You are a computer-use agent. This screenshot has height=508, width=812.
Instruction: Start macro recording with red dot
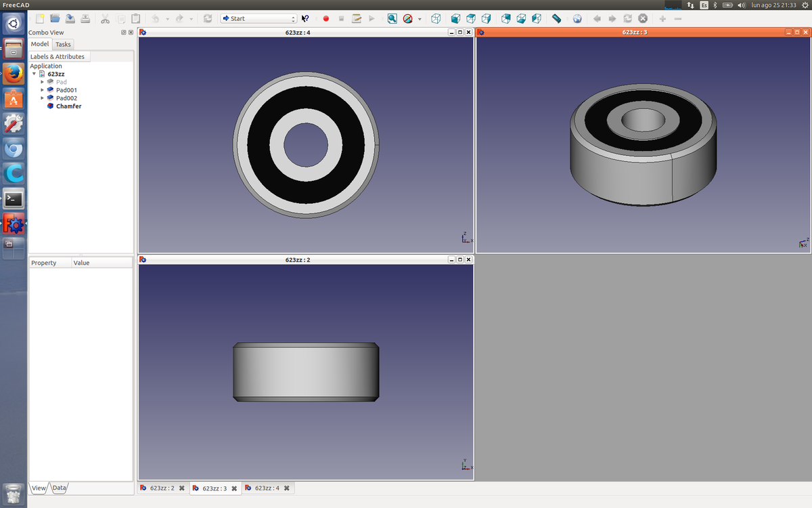click(x=326, y=18)
